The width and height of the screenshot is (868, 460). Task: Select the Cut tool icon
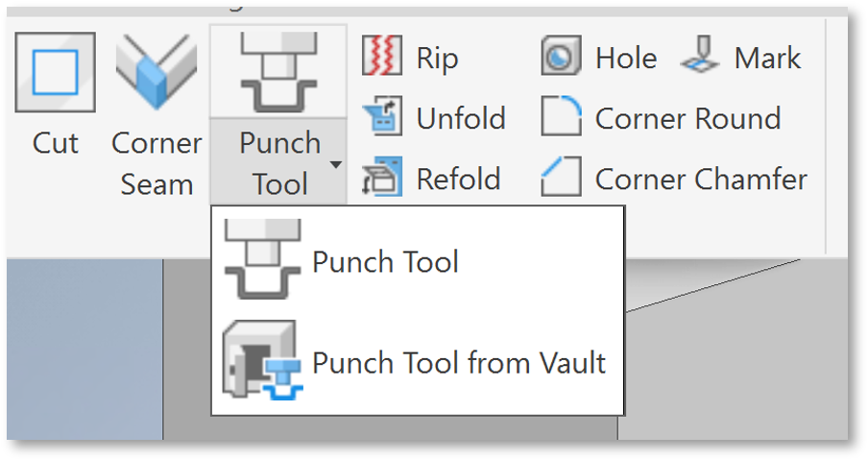click(x=55, y=72)
